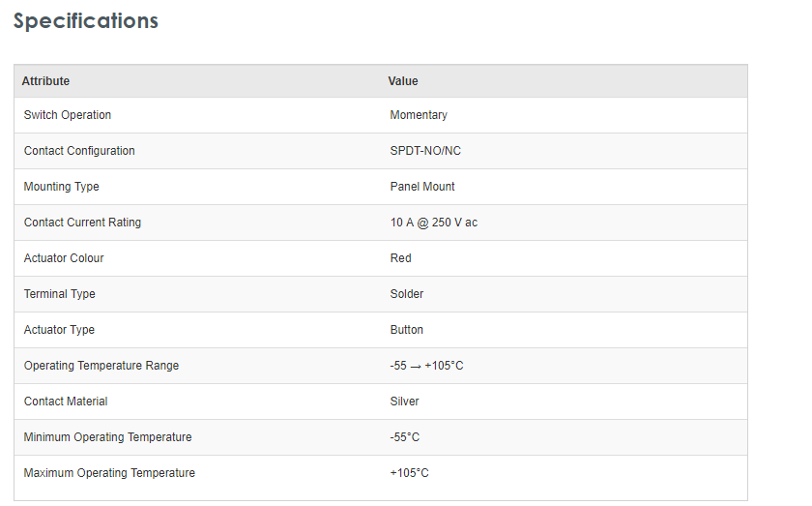Click the Contact Current Rating label

click(82, 223)
